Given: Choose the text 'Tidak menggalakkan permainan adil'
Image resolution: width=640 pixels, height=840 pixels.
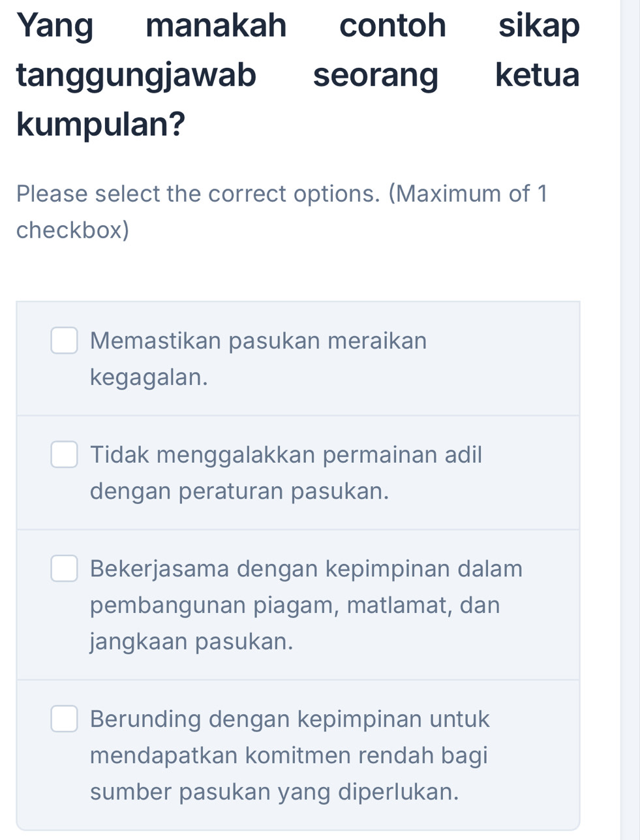Looking at the screenshot, I should [286, 454].
